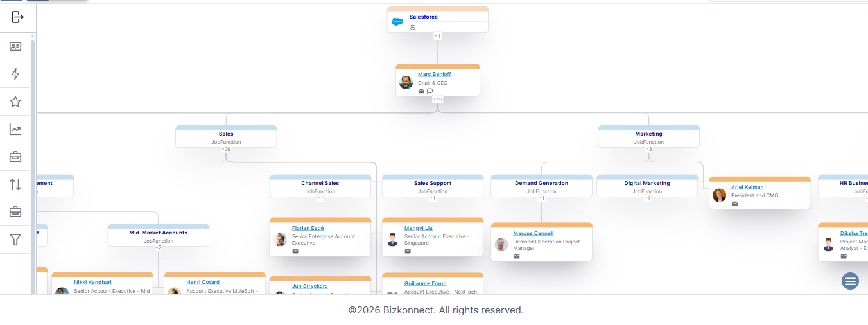Select the Mid-Market Accounts box
The width and height of the screenshot is (868, 325).
(158, 235)
